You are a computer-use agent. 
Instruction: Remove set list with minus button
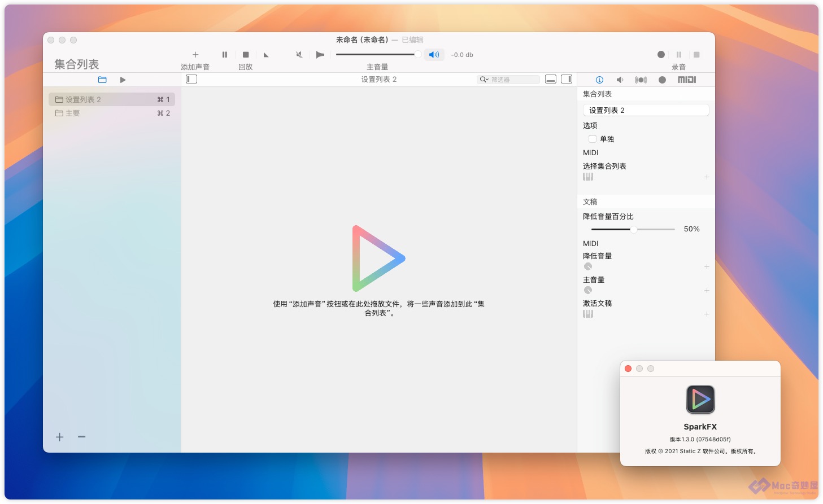[x=82, y=437]
